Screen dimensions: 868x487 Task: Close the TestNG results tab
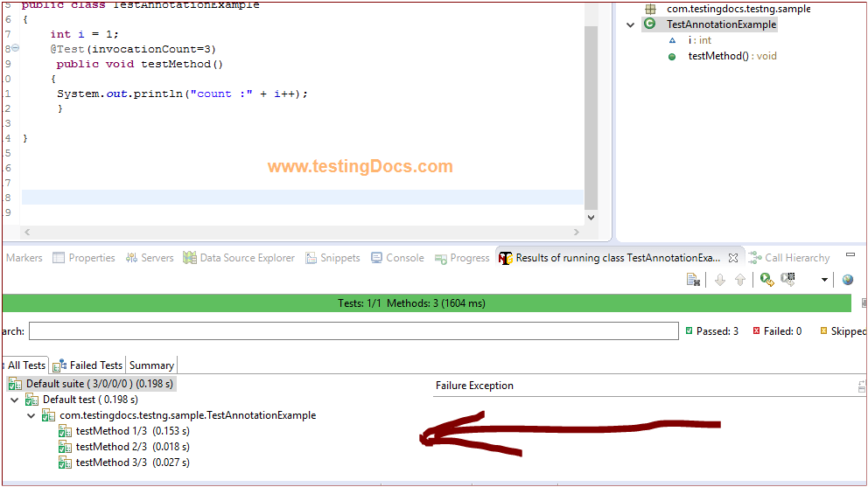(x=733, y=258)
